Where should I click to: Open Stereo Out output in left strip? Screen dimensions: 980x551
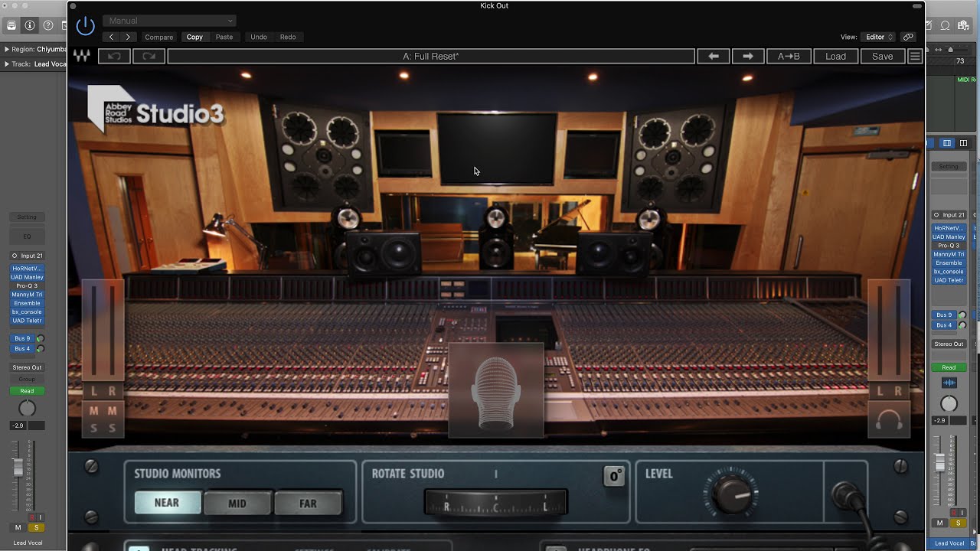(27, 367)
